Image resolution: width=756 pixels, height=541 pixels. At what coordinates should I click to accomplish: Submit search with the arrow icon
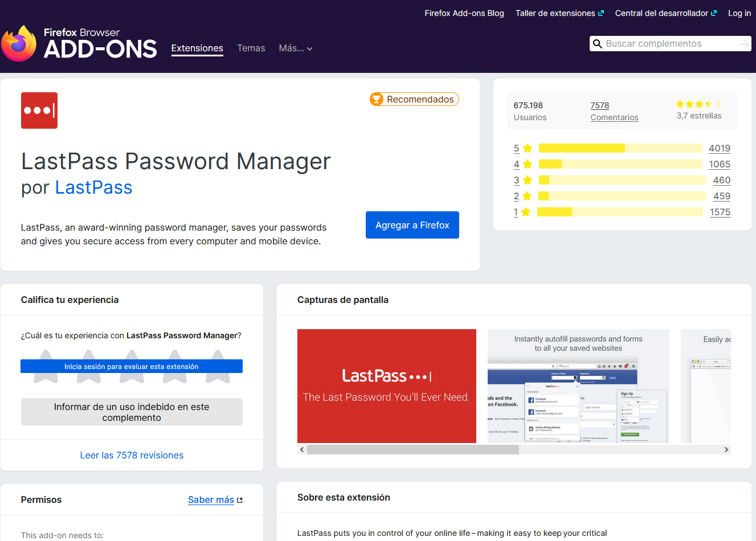pos(744,44)
